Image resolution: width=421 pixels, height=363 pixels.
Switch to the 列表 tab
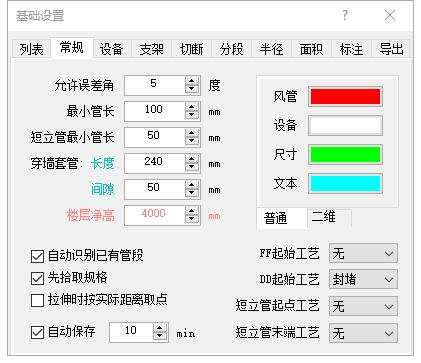pyautogui.click(x=31, y=49)
